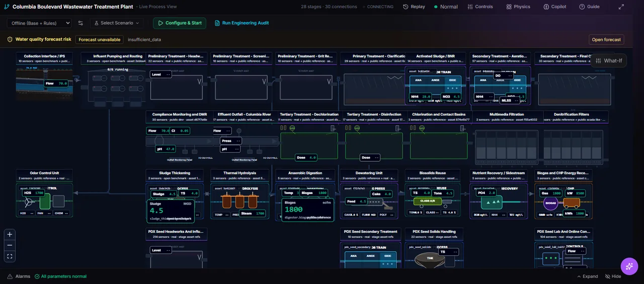Click the PDX Seed Lab controller dots icon
The width and height of the screenshot is (644, 284).
(550, 259)
